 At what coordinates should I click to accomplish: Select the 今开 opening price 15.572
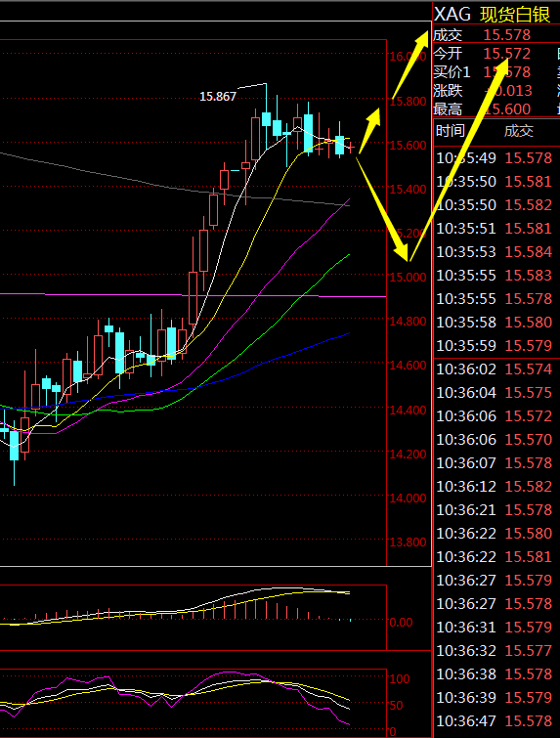[507, 54]
